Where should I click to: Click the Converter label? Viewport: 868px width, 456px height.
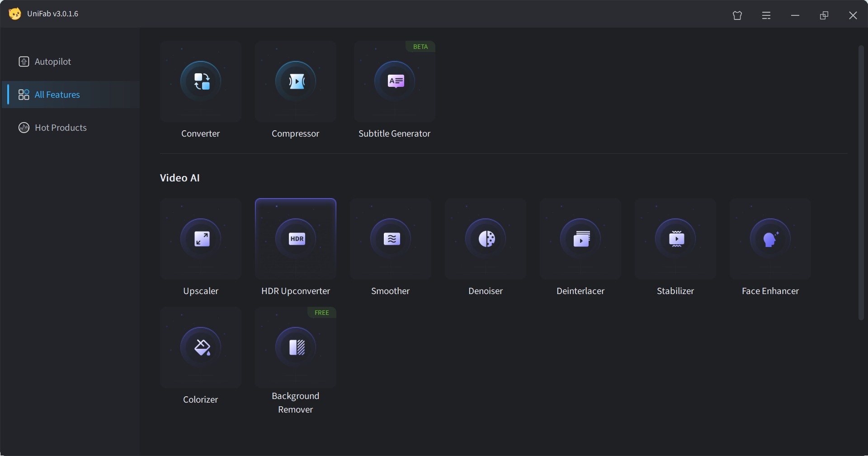click(x=201, y=133)
